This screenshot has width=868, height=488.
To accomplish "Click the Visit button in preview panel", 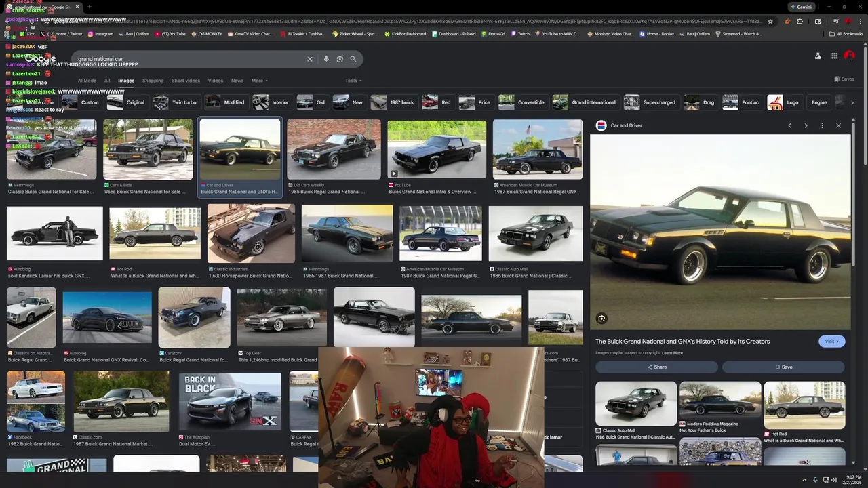I will [831, 342].
